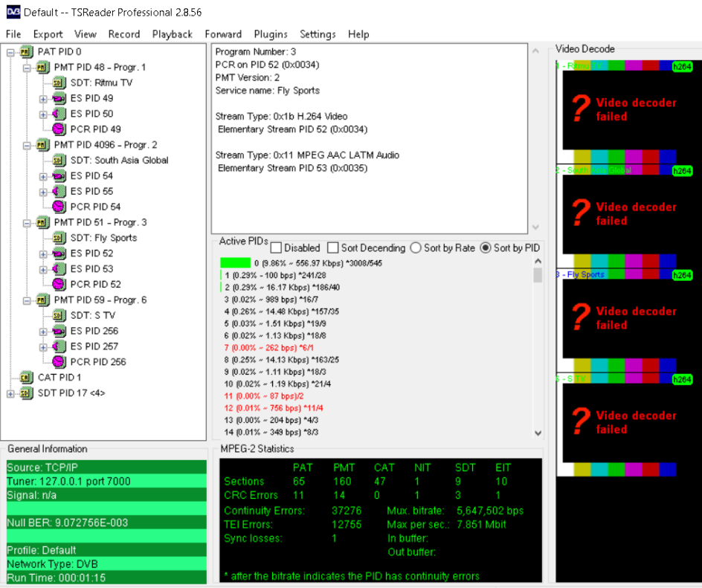This screenshot has width=702, height=588.
Task: Select the Sort by PID radio button
Action: click(x=486, y=248)
